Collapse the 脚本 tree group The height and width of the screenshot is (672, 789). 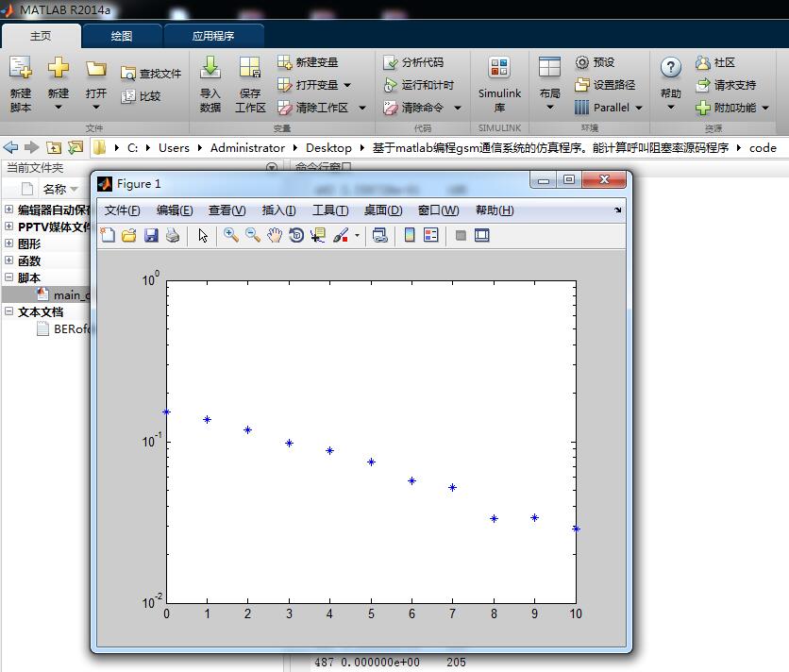click(9, 277)
